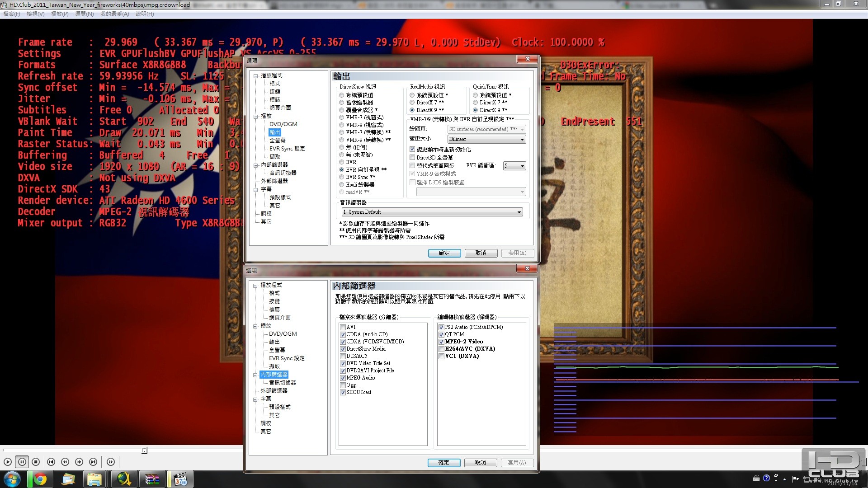
Task: Click 確定 in the 輸出 dialog
Action: point(444,253)
